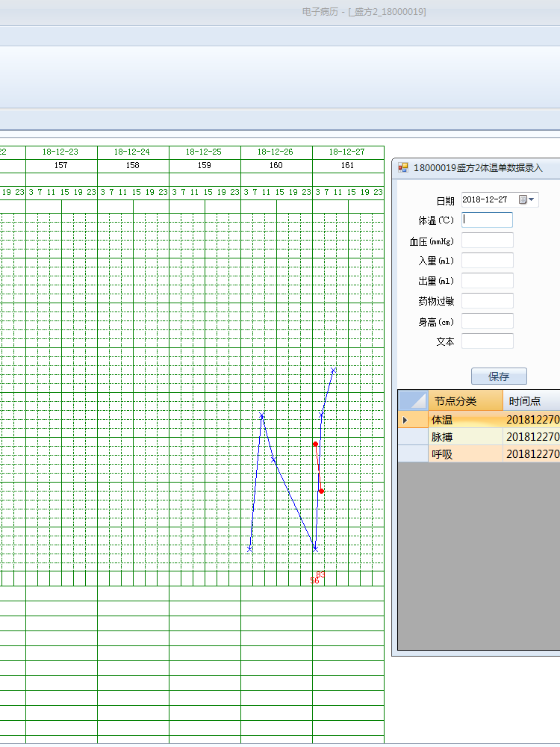This screenshot has width=560, height=747.
Task: Select the 体温 row in the grid
Action: click(479, 420)
